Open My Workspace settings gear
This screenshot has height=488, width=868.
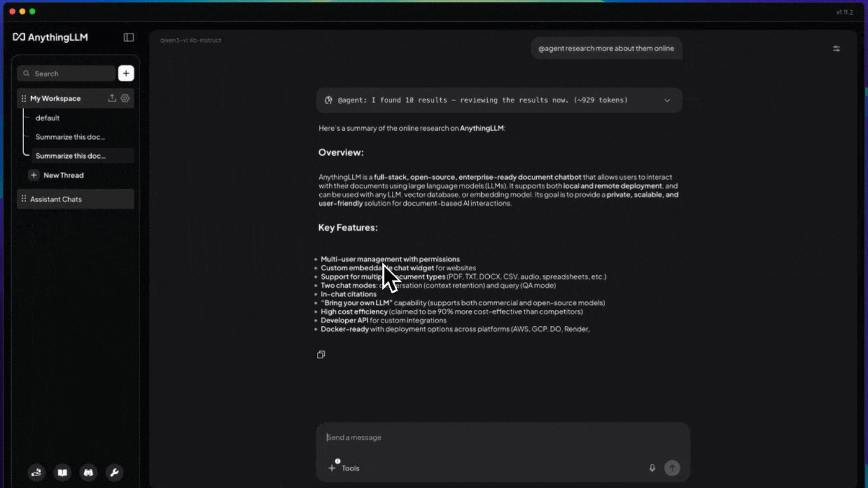click(x=125, y=98)
